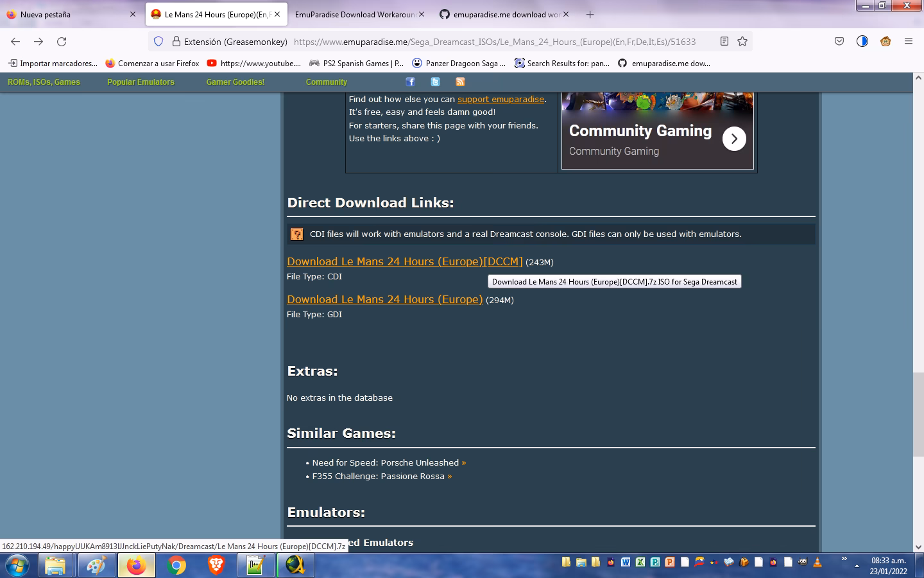
Task: Open the GIMP shortcut in the taskbar
Action: pyautogui.click(x=803, y=562)
